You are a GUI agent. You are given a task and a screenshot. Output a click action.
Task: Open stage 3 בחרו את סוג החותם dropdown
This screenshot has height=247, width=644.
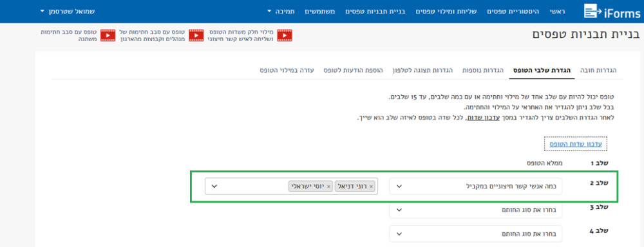tap(476, 210)
